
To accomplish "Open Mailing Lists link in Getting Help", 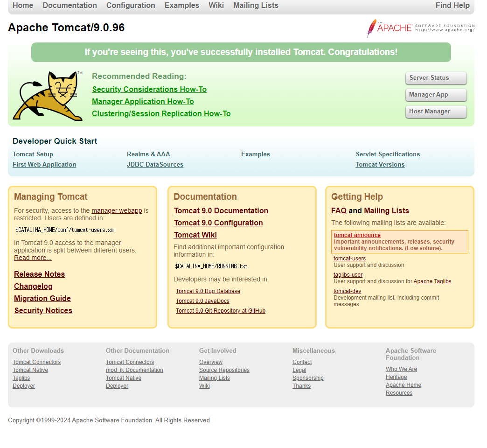I will 386,211.
